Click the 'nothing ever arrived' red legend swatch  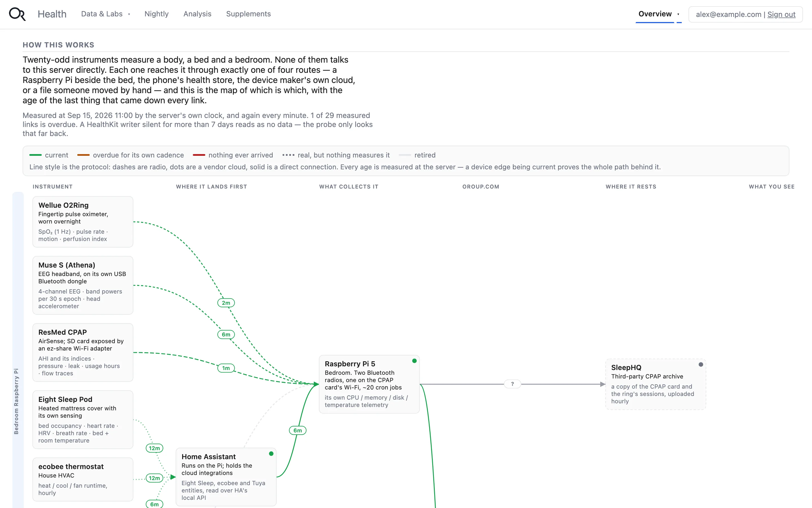[199, 155]
